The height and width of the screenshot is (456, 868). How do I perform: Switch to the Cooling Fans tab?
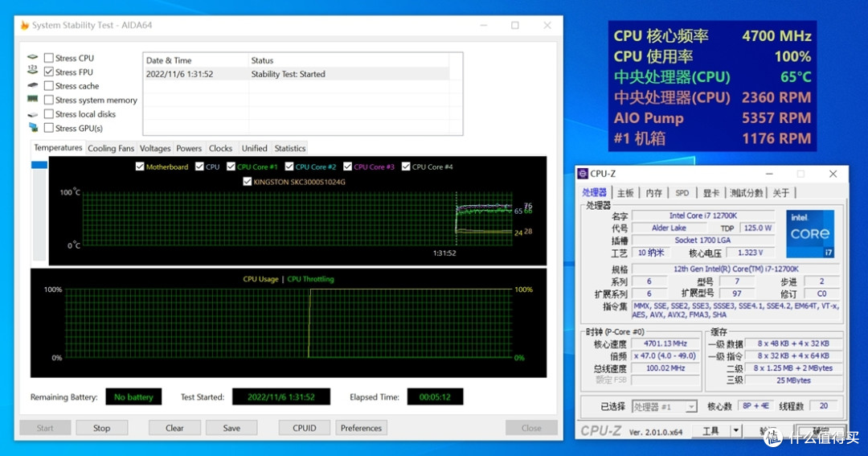[111, 149]
